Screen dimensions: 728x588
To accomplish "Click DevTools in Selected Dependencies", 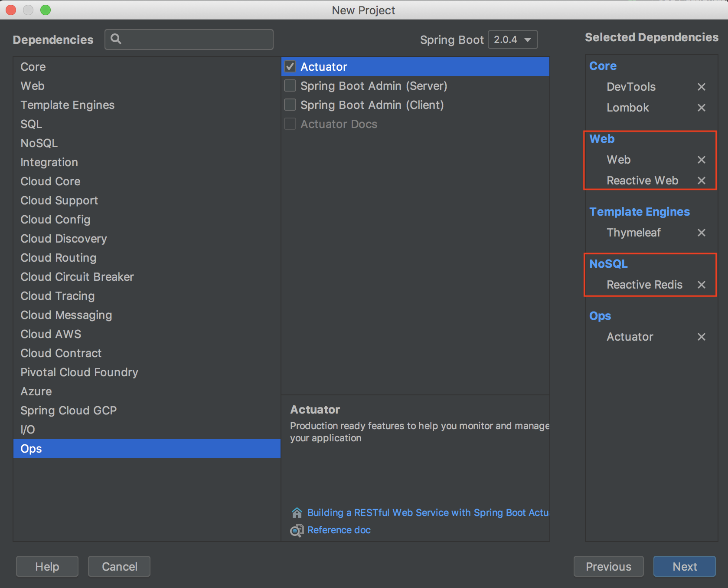I will coord(631,87).
